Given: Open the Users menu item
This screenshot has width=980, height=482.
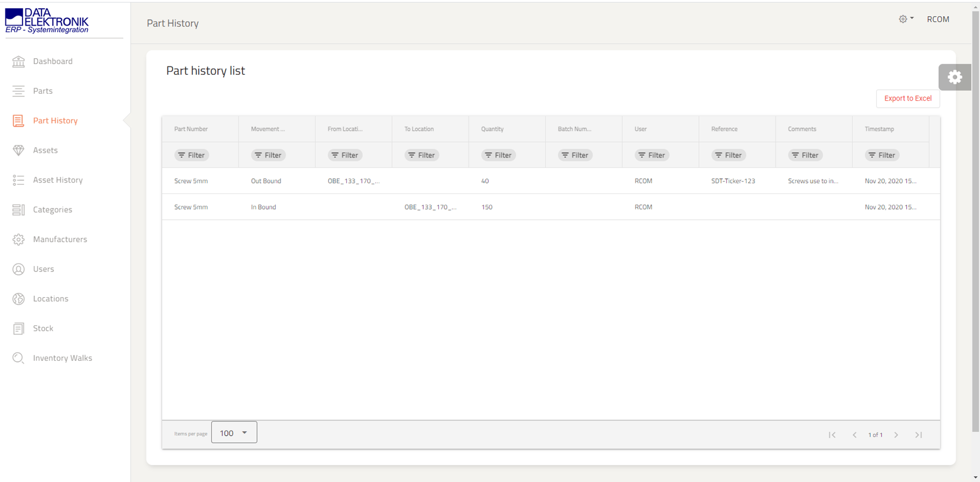Looking at the screenshot, I should pos(43,269).
